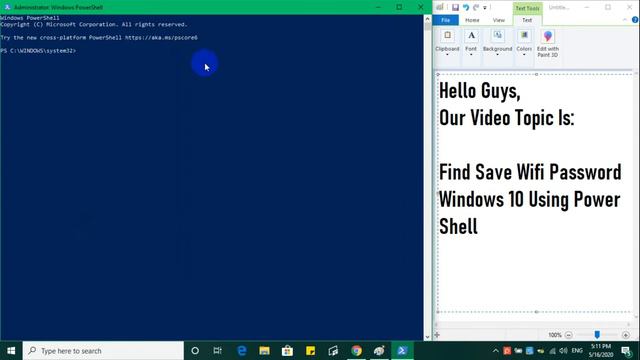640x360 pixels.
Task: Click PowerShell scrollbar down arrow
Action: [x=427, y=337]
